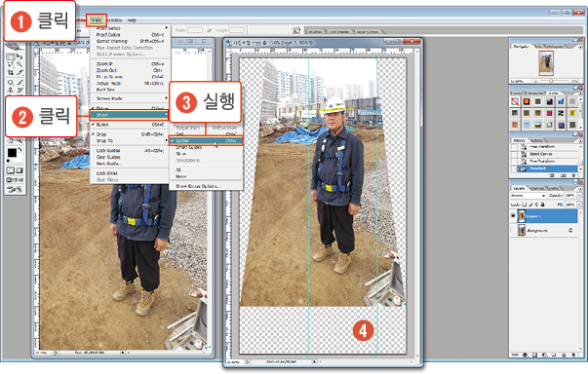Click the Width field in options bar
This screenshot has height=374, width=588.
coord(195,30)
